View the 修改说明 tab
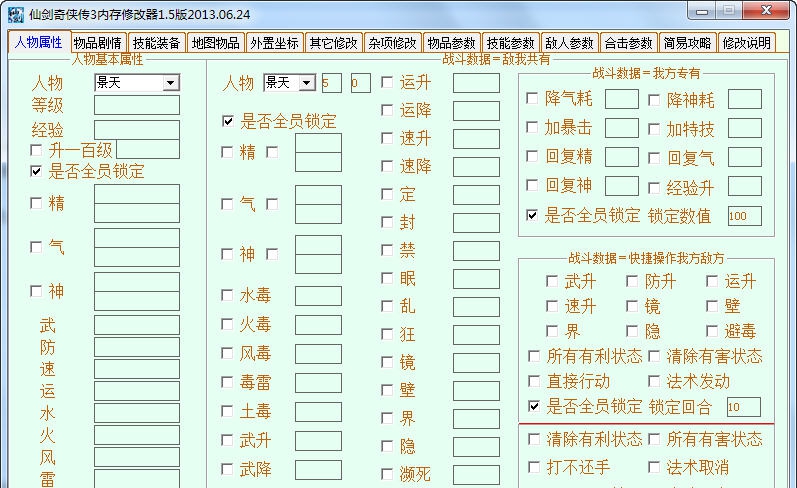 (x=747, y=43)
